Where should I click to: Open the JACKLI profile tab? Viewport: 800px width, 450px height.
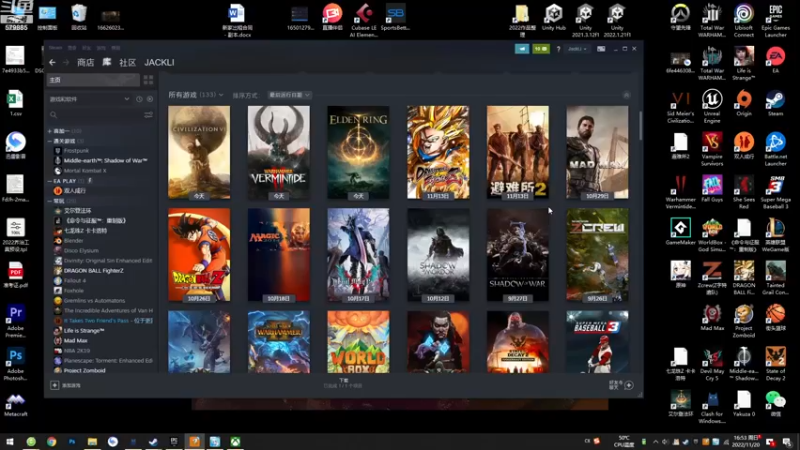click(159, 62)
